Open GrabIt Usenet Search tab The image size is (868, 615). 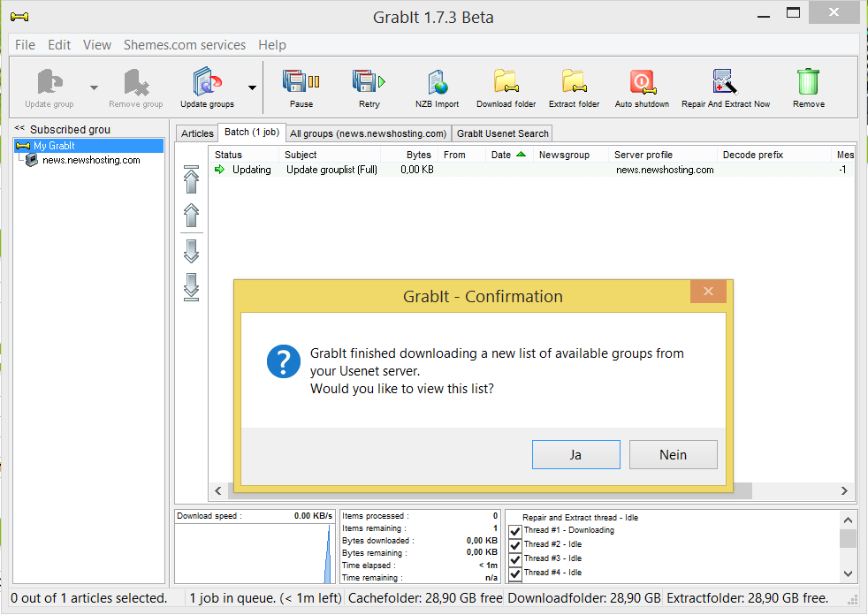tap(502, 133)
